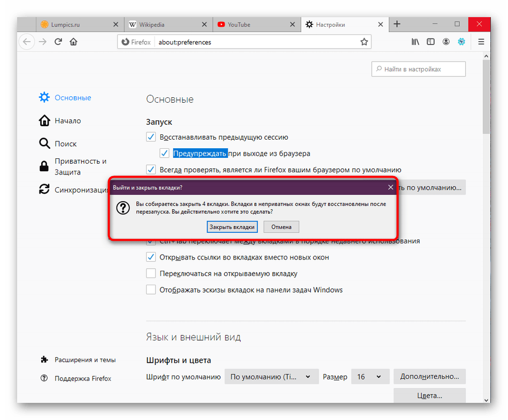This screenshot has height=420, width=508.
Task: Open the Синхронизация category
Action: (73, 189)
